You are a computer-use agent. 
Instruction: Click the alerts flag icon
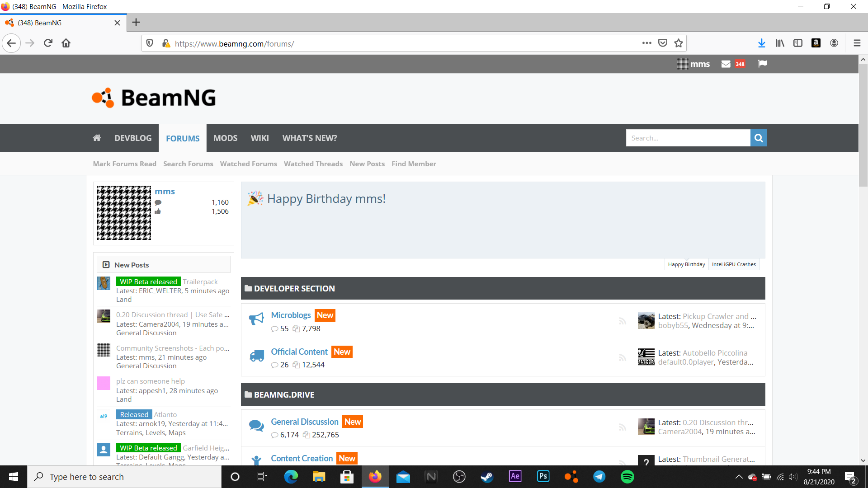(x=763, y=64)
